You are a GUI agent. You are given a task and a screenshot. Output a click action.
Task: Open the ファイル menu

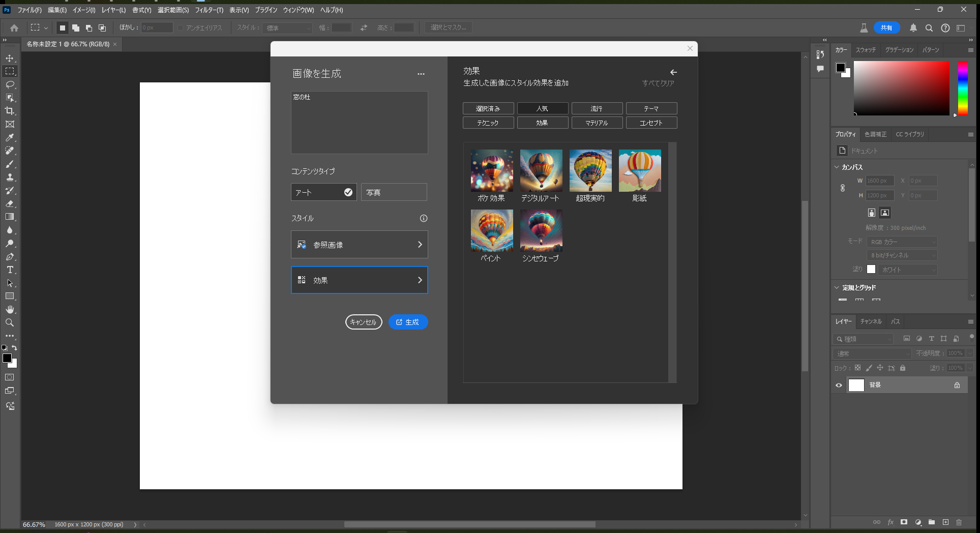[x=29, y=10]
